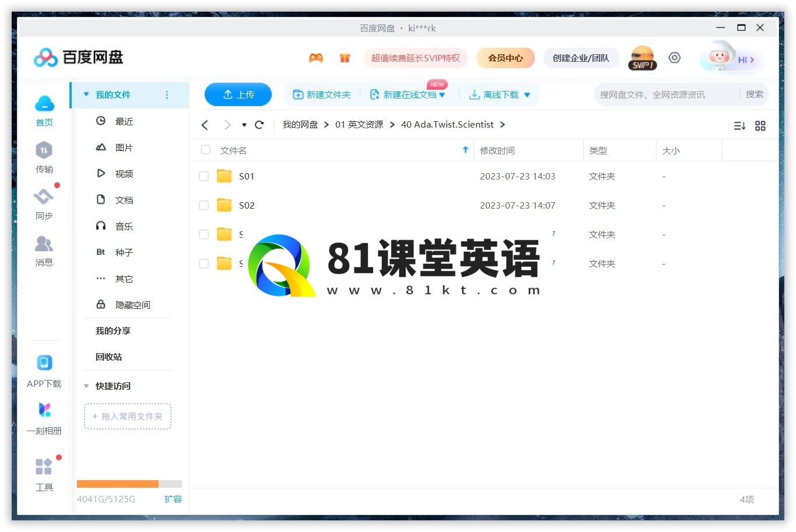
Task: Open 会员中心 button
Action: [x=506, y=58]
